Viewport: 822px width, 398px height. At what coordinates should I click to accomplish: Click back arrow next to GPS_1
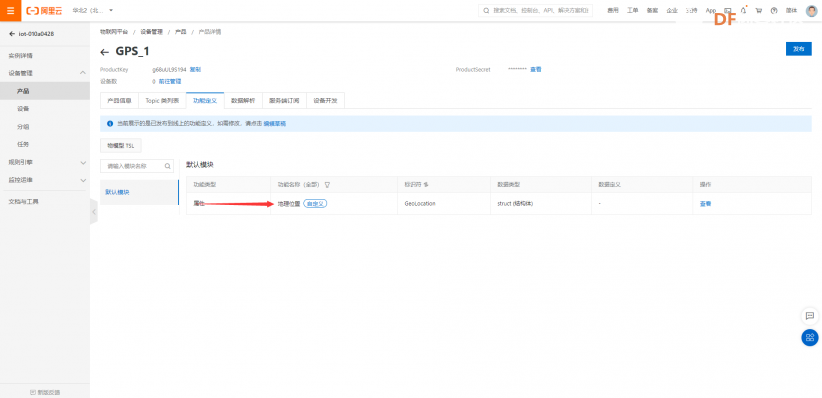click(x=105, y=52)
